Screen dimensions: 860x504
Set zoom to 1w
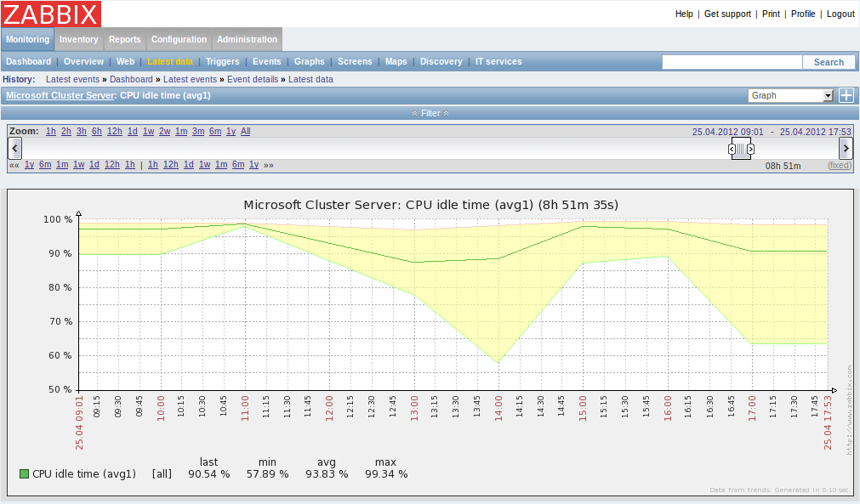149,132
